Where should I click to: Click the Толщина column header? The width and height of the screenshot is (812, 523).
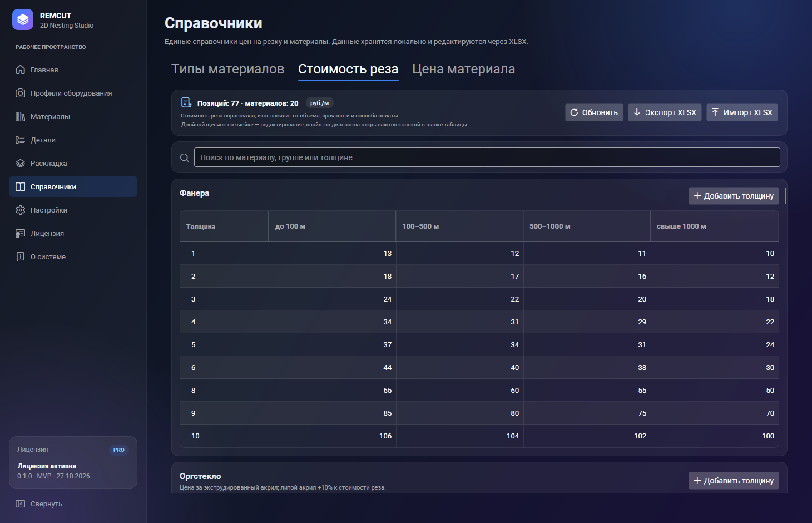(224, 226)
